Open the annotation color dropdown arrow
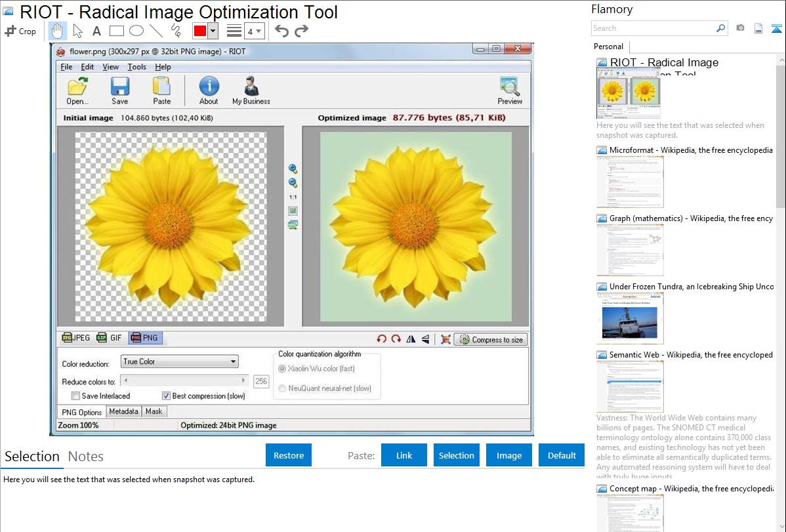Screen dimensions: 786x532 point(213,31)
